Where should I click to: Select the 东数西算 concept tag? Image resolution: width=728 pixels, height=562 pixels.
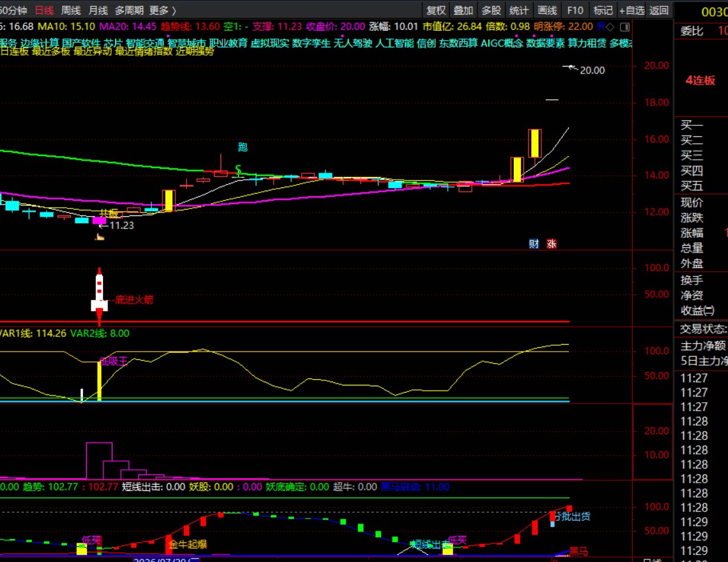tap(458, 43)
